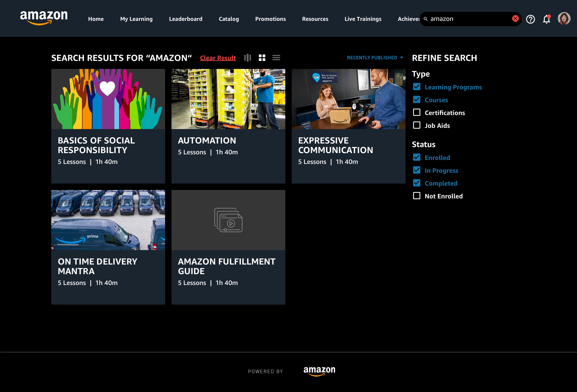Screen dimensions: 577x392
Task: Open the Resources nav item
Action: 315,19
